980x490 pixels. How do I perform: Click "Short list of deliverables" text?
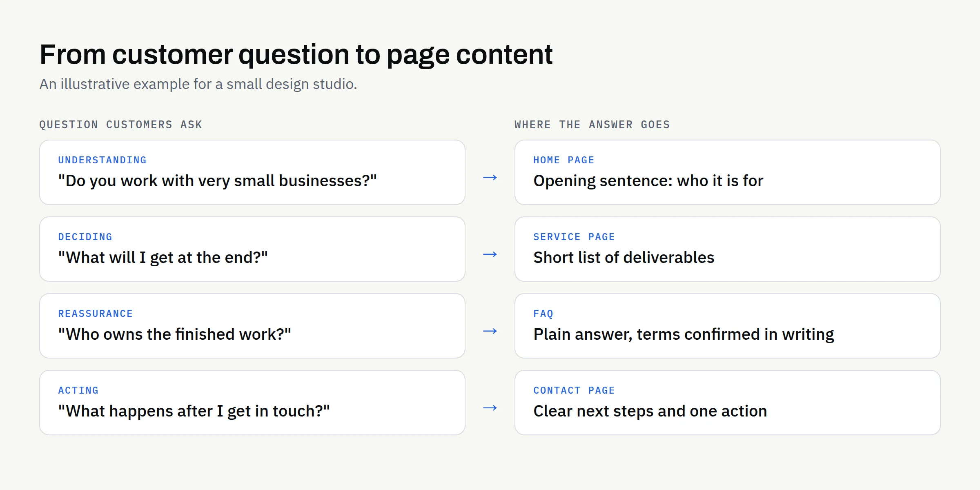[624, 258]
